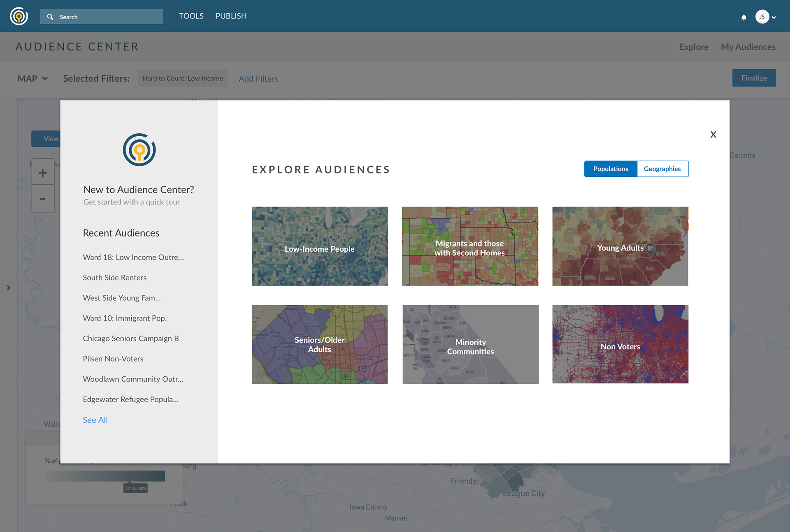
Task: Go to the Explore tab
Action: [x=694, y=47]
